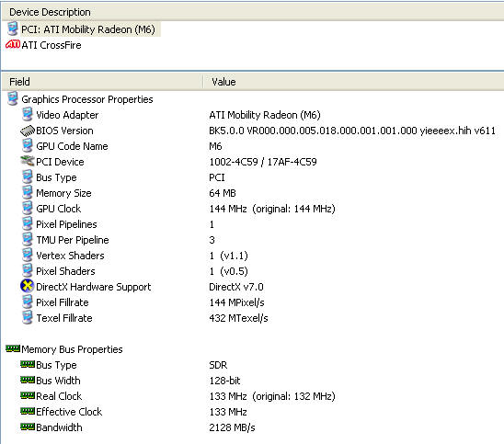Click the DirectX v7.0 value
Screen dimensions: 504x444
pyautogui.click(x=236, y=287)
